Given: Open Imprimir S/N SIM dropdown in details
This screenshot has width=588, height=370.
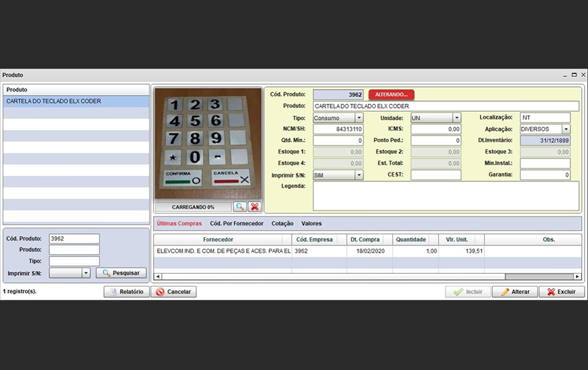Looking at the screenshot, I should [359, 175].
